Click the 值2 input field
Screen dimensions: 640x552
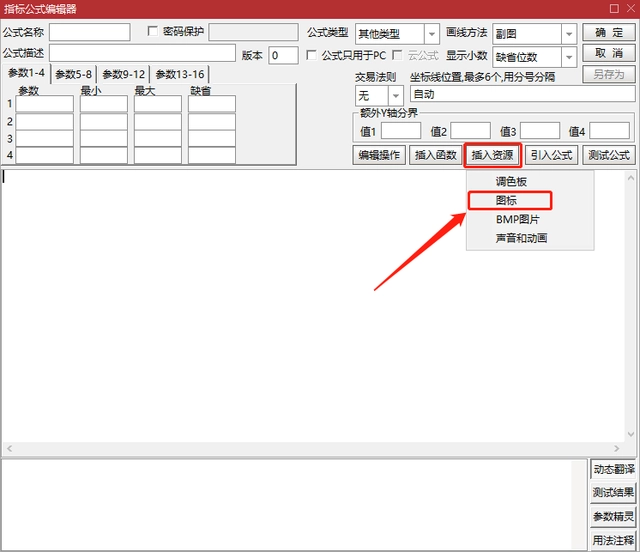click(470, 131)
